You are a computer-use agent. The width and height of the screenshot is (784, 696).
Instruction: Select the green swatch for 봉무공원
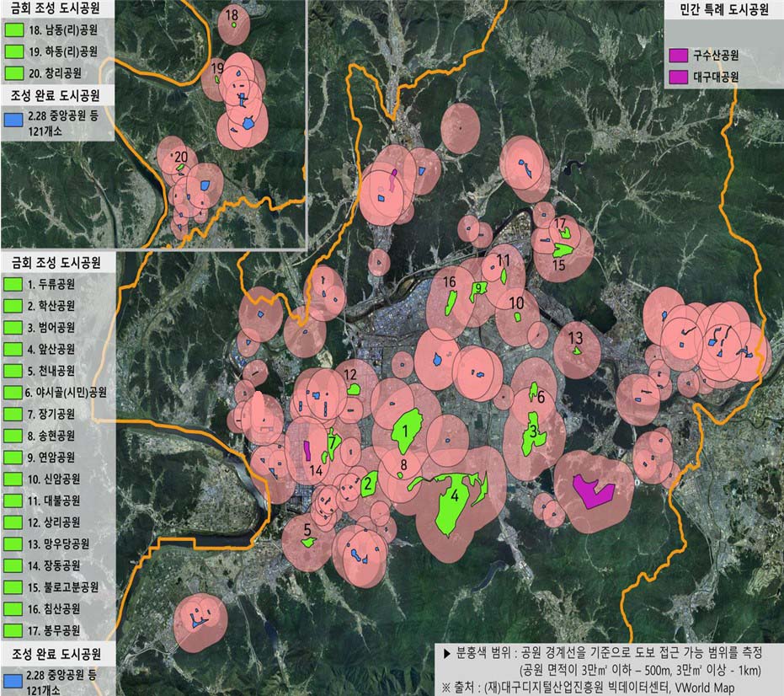(13, 629)
